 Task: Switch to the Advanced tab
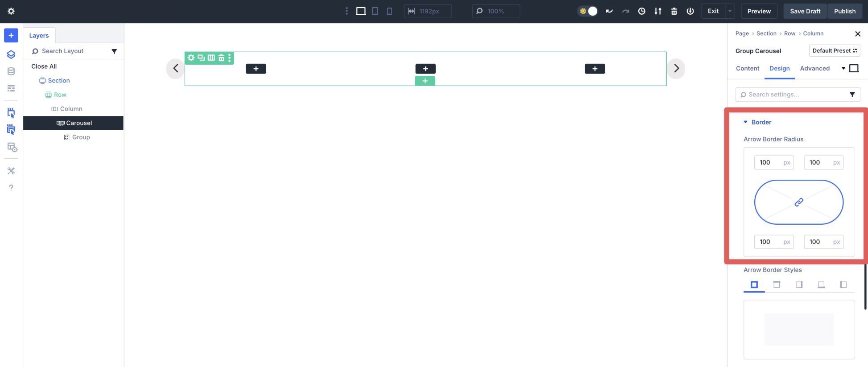point(814,68)
